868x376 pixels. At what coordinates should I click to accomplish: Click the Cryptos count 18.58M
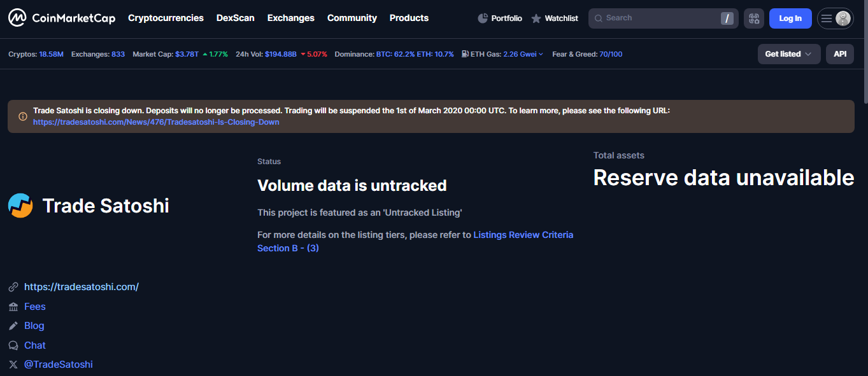click(52, 54)
